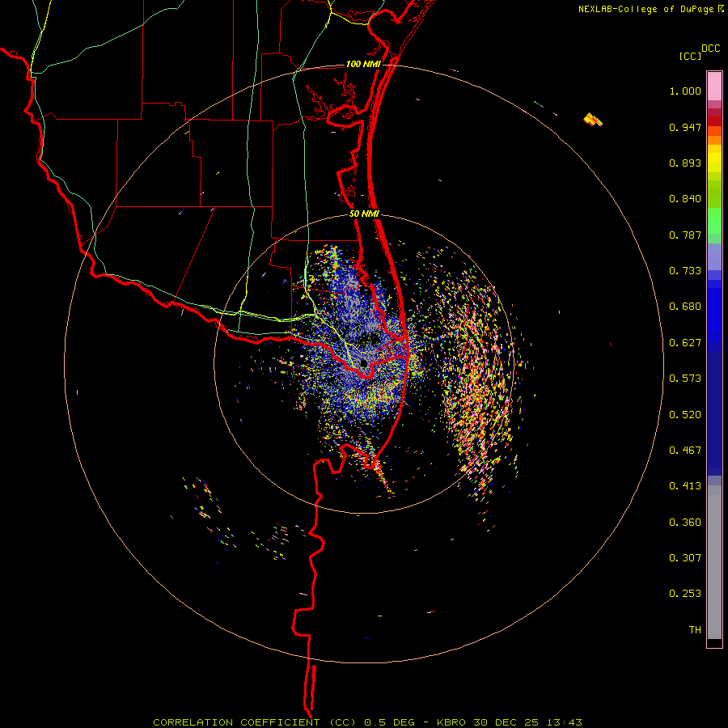Click the 0.733 value on the color scale
The height and width of the screenshot is (728, 728).
(x=685, y=271)
